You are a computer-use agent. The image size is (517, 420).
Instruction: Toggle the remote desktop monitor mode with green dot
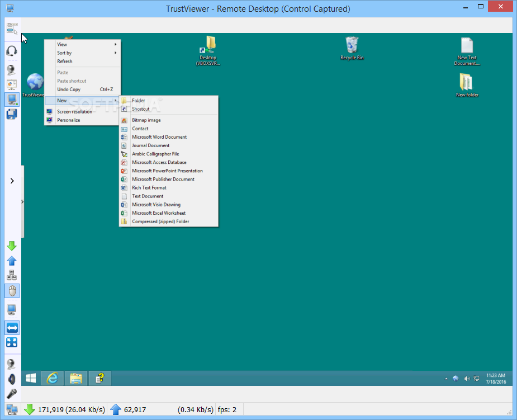coord(12,100)
